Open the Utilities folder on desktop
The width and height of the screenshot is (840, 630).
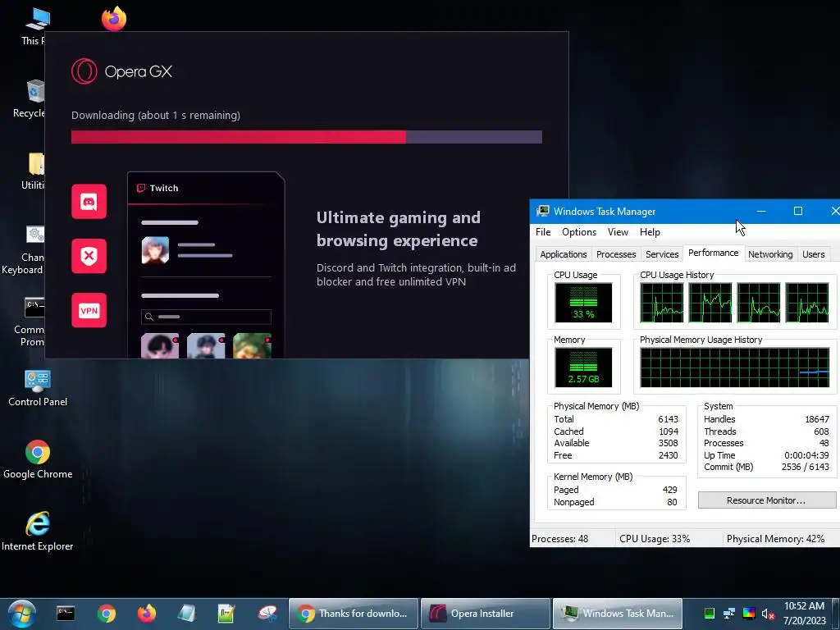(33, 171)
